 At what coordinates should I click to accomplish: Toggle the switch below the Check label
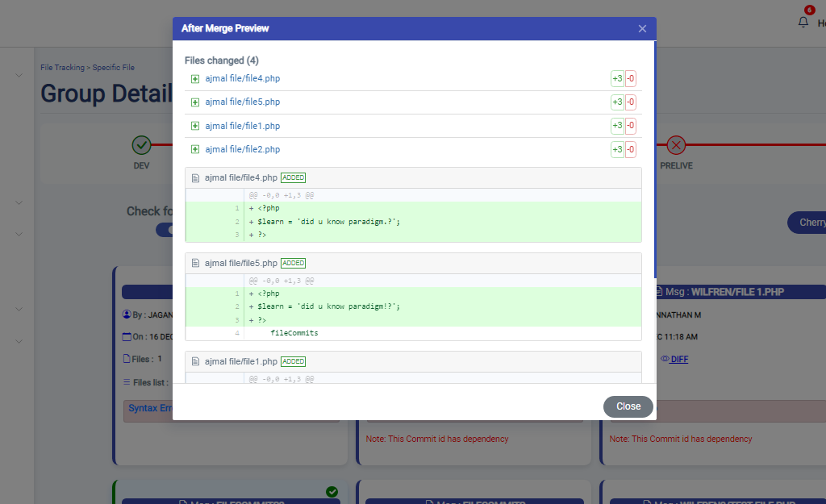[x=165, y=230]
